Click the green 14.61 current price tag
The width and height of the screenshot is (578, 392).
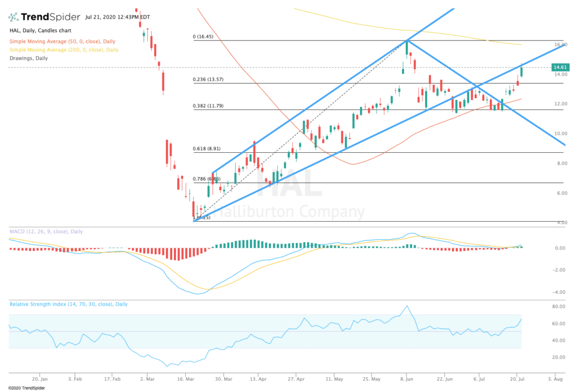(560, 67)
